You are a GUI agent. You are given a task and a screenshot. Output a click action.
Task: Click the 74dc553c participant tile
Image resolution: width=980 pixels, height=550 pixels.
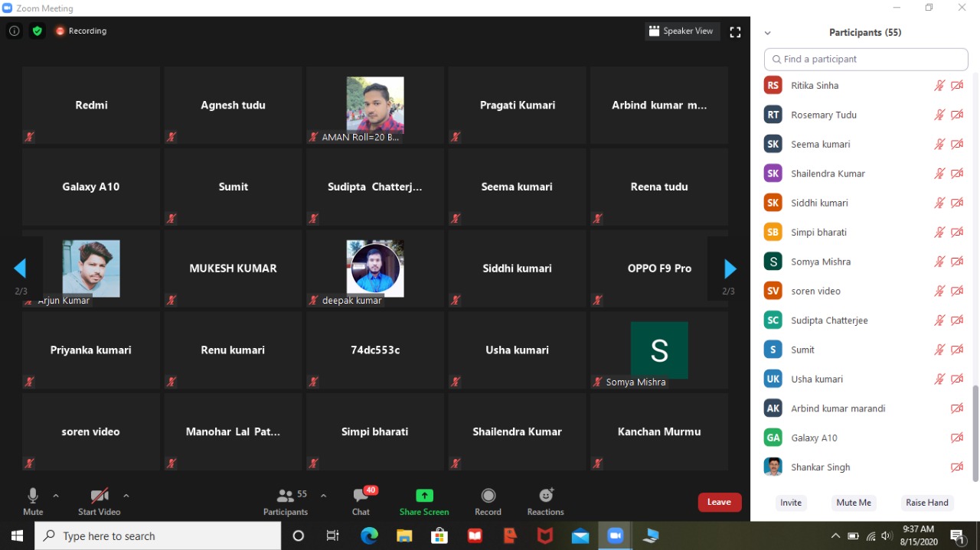tap(375, 350)
